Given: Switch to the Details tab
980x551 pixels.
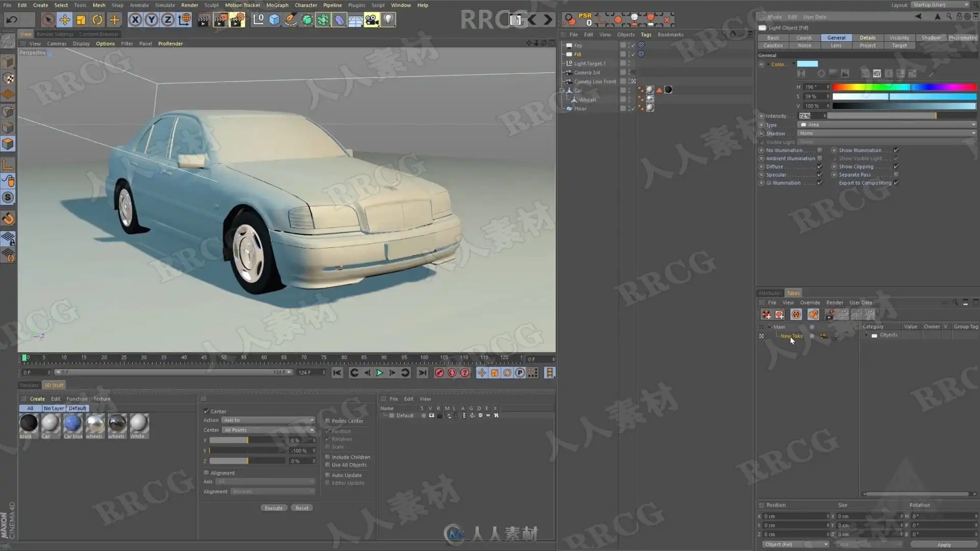Looking at the screenshot, I should 867,38.
